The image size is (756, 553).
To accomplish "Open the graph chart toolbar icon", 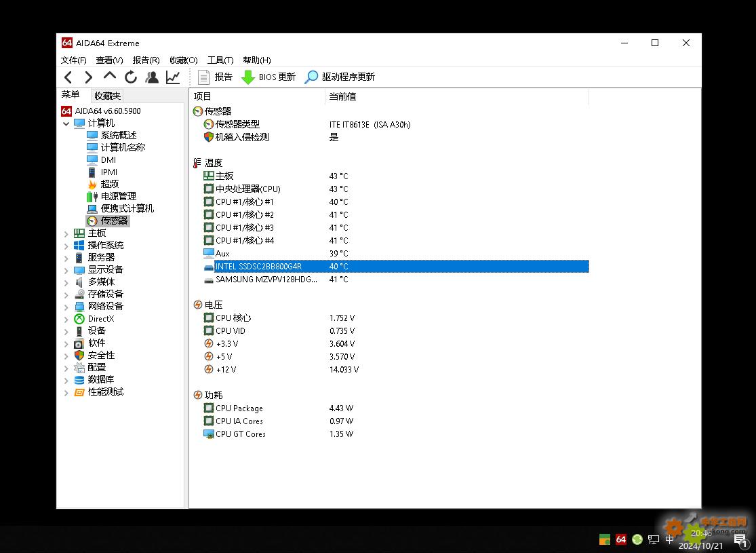I will [173, 77].
